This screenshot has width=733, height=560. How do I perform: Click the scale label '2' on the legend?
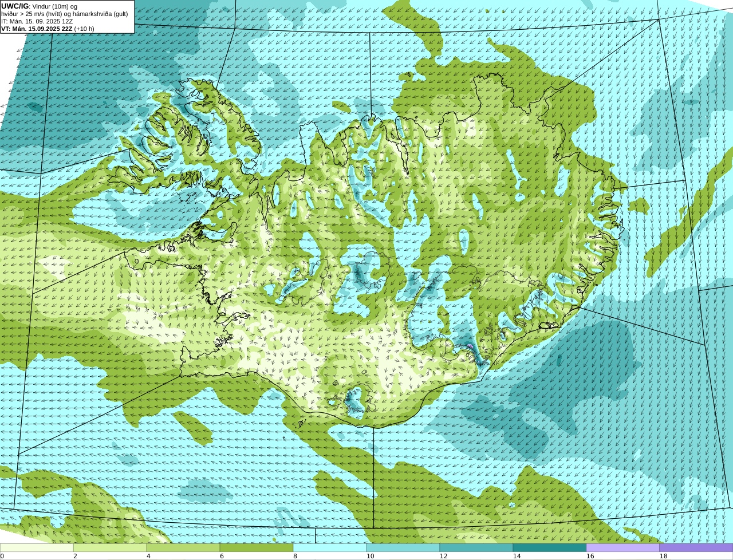point(75,556)
